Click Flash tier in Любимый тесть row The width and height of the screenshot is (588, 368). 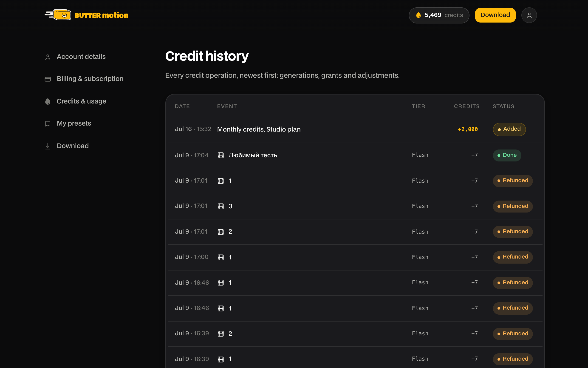tap(420, 155)
